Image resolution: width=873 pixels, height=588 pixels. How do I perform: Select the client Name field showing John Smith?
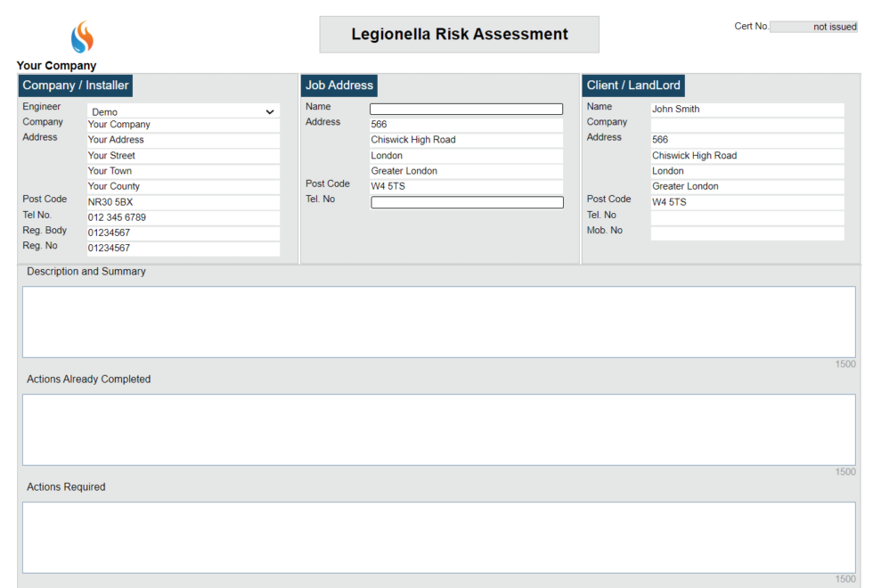(x=747, y=109)
